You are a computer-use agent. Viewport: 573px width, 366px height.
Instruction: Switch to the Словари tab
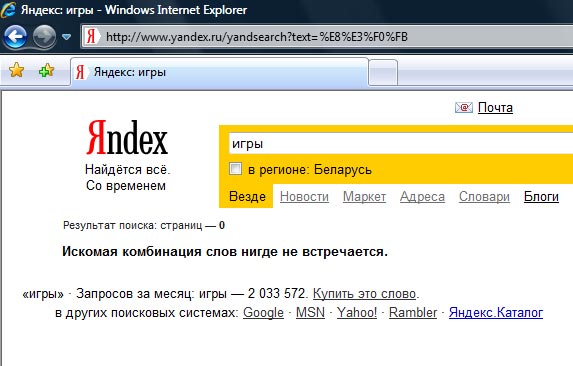(x=484, y=197)
